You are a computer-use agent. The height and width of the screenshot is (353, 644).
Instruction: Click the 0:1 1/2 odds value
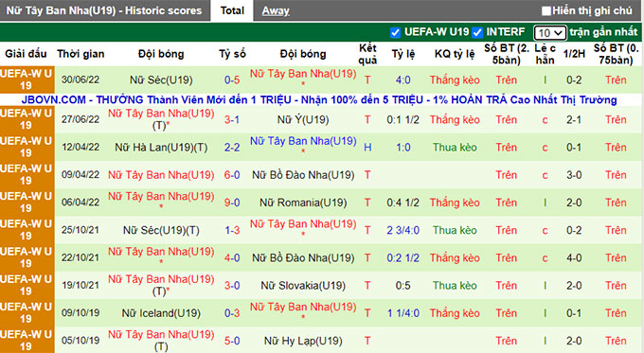[402, 120]
